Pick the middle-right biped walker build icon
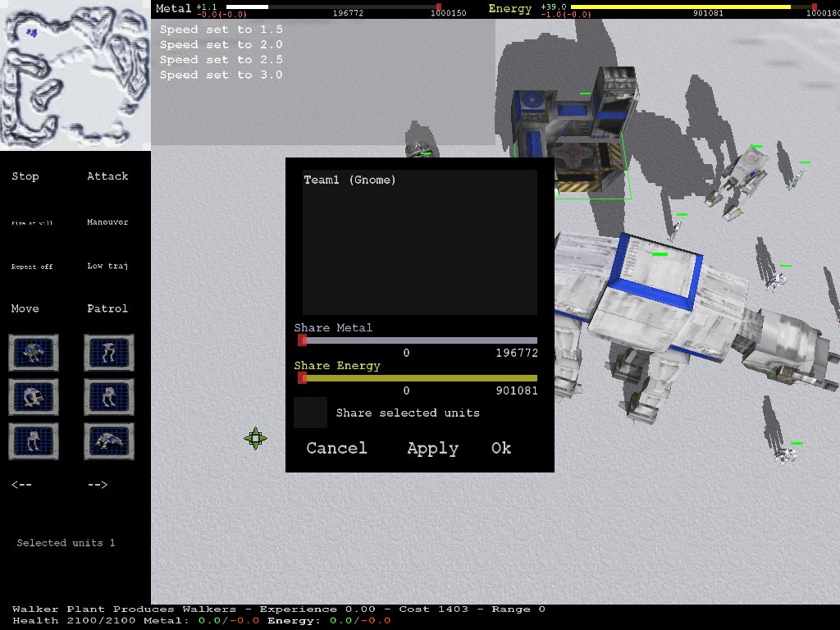840x630 pixels. [109, 397]
